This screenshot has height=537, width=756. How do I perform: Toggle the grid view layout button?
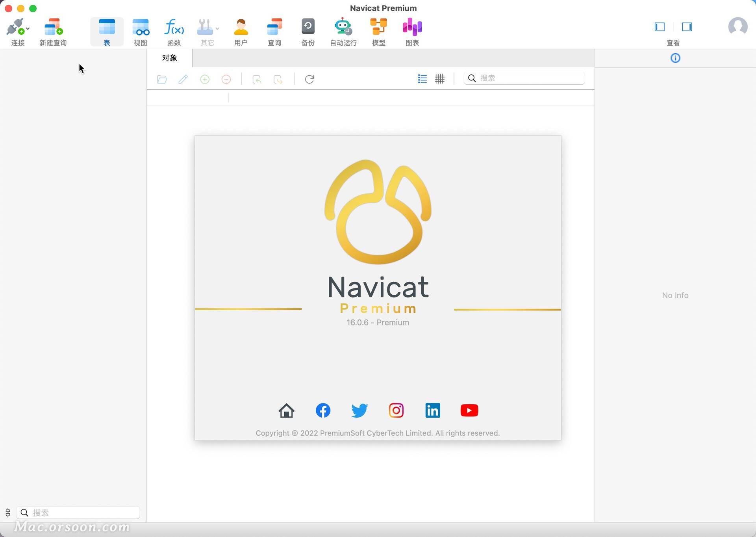tap(439, 78)
